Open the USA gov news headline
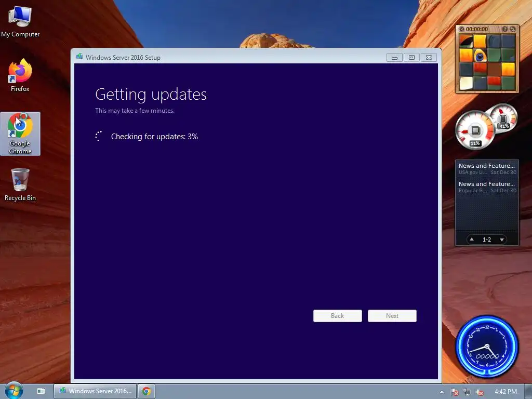 pyautogui.click(x=487, y=169)
